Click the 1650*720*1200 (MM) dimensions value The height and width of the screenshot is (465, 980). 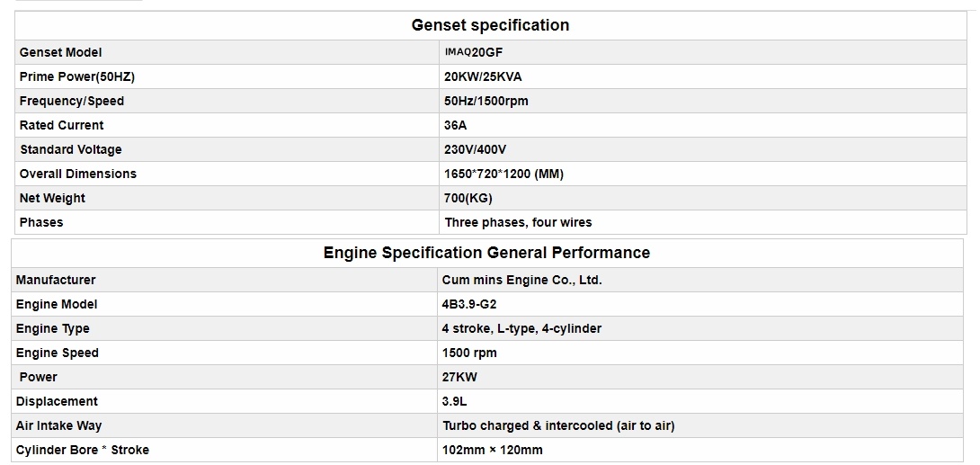point(503,174)
